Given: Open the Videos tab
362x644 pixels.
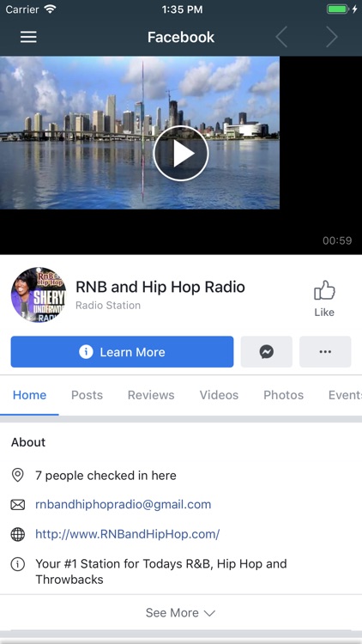Looking at the screenshot, I should [x=219, y=395].
